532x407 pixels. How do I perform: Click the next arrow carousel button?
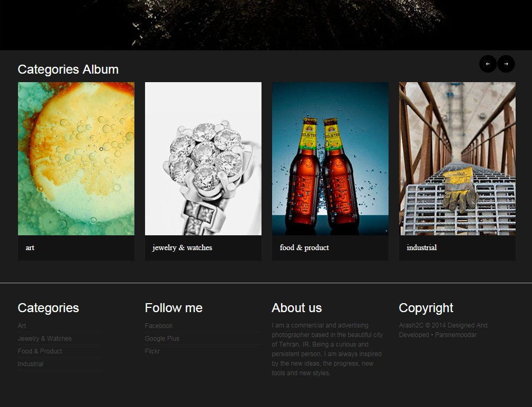(x=506, y=64)
